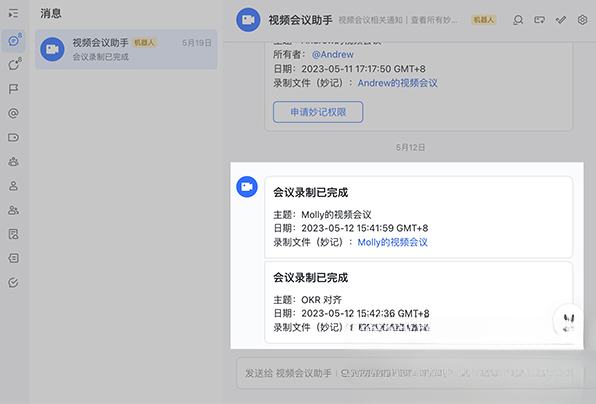Open the checkmark tasks icon in sidebar
This screenshot has width=596, height=404.
[13, 282]
